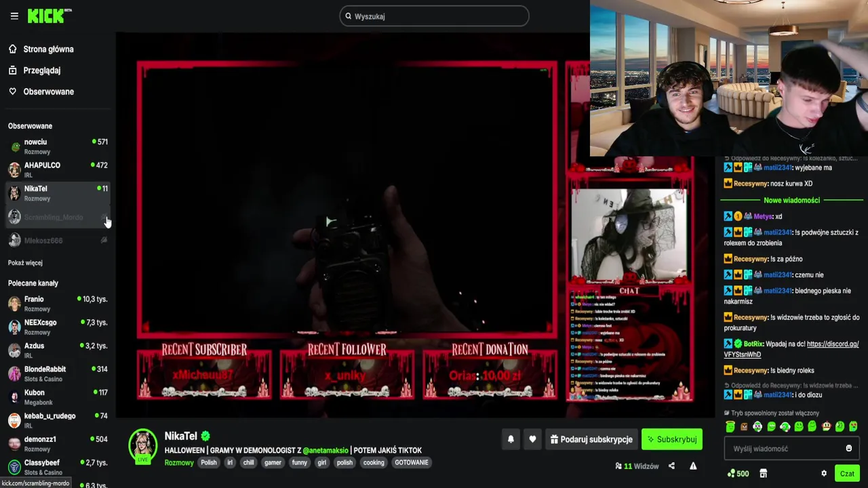Click username Metys in chat
The height and width of the screenshot is (488, 868).
click(763, 216)
